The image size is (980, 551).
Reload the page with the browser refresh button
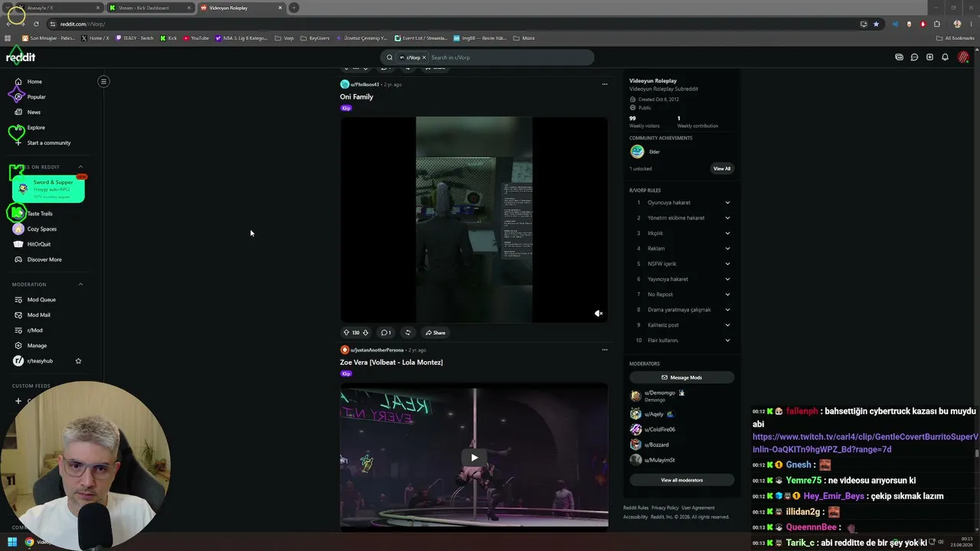pos(36,24)
